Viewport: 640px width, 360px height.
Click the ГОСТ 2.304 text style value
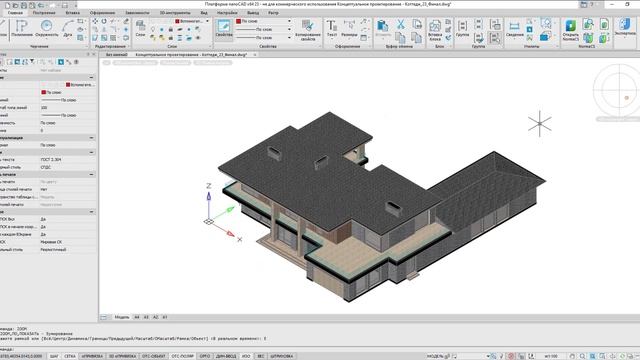(x=51, y=160)
